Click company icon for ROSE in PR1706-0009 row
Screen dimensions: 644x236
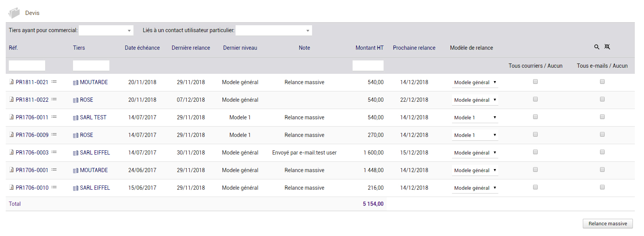76,135
